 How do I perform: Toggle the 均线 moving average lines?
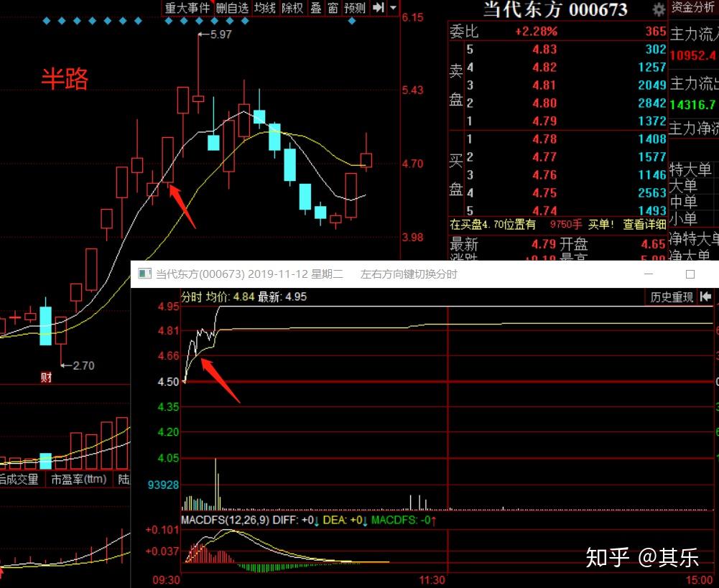click(265, 8)
